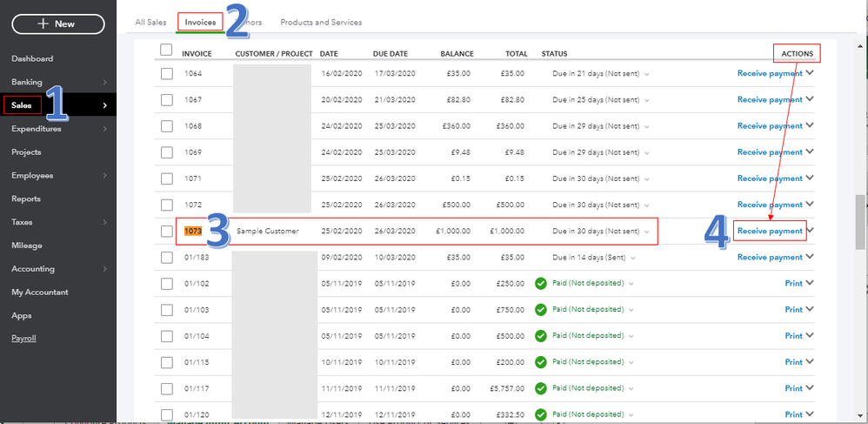Open Apps in sidebar
The height and width of the screenshot is (424, 868).
(x=21, y=315)
